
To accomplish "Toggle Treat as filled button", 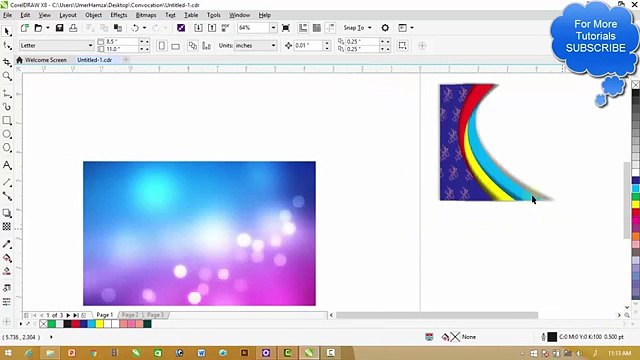I will coord(402,45).
